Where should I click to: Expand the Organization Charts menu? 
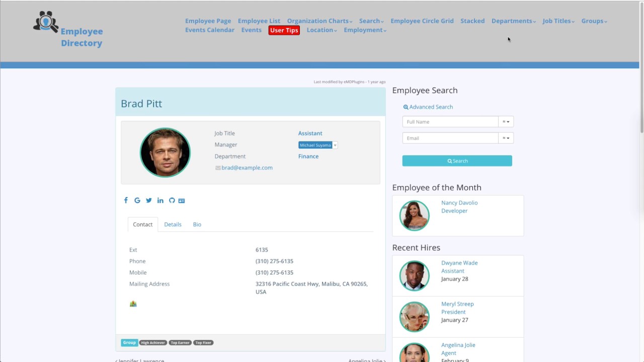click(x=319, y=21)
